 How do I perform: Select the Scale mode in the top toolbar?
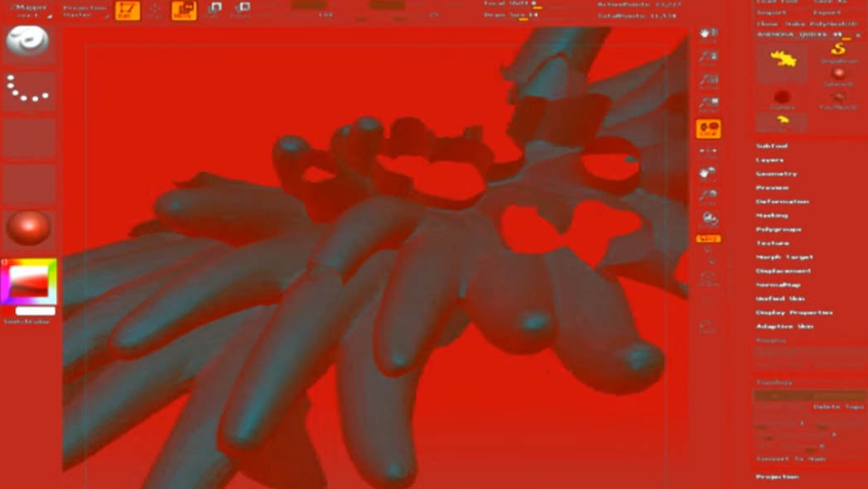[x=213, y=11]
